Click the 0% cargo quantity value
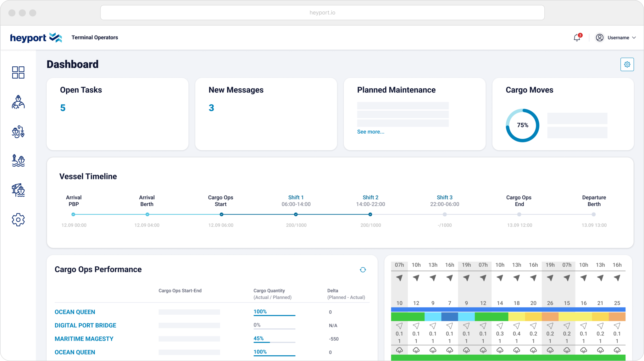 pos(257,325)
